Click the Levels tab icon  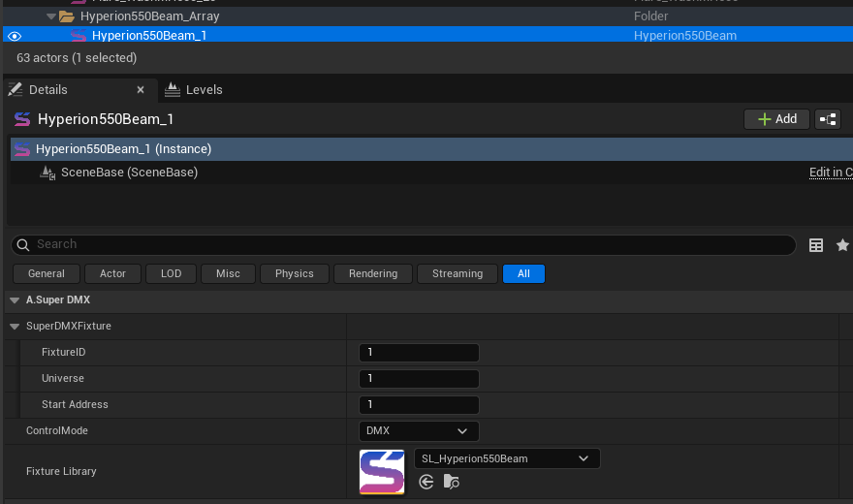point(173,89)
